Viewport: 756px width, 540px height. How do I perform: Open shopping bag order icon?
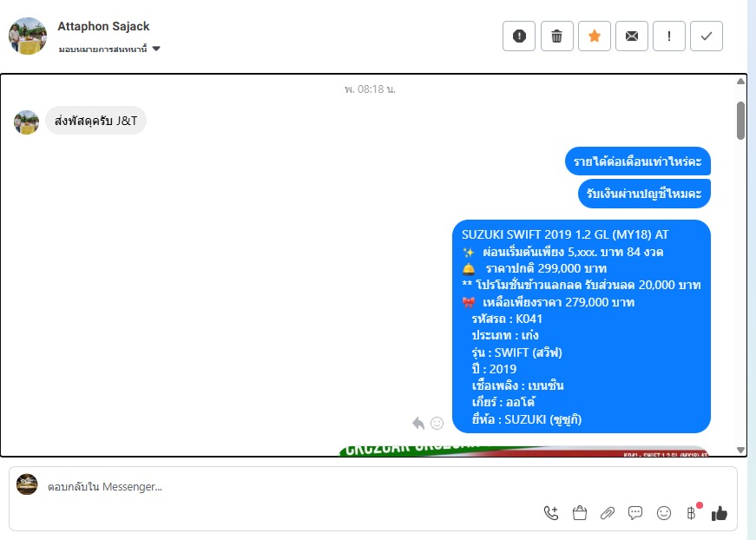point(580,513)
